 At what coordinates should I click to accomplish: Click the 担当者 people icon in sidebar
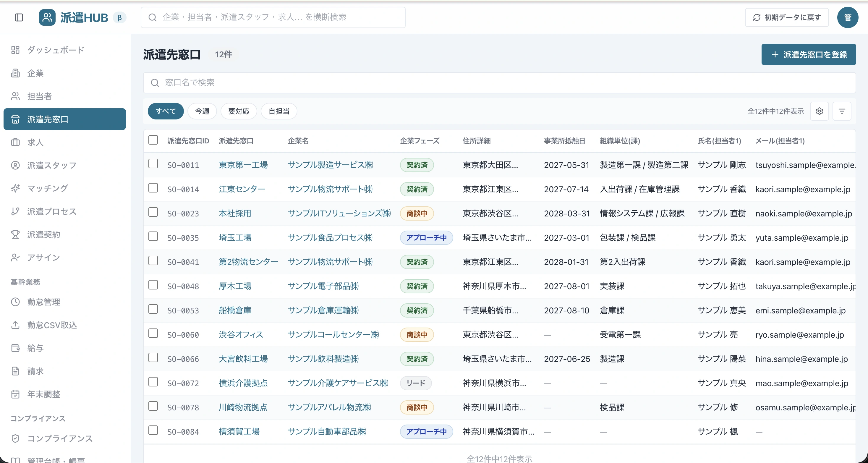[15, 96]
